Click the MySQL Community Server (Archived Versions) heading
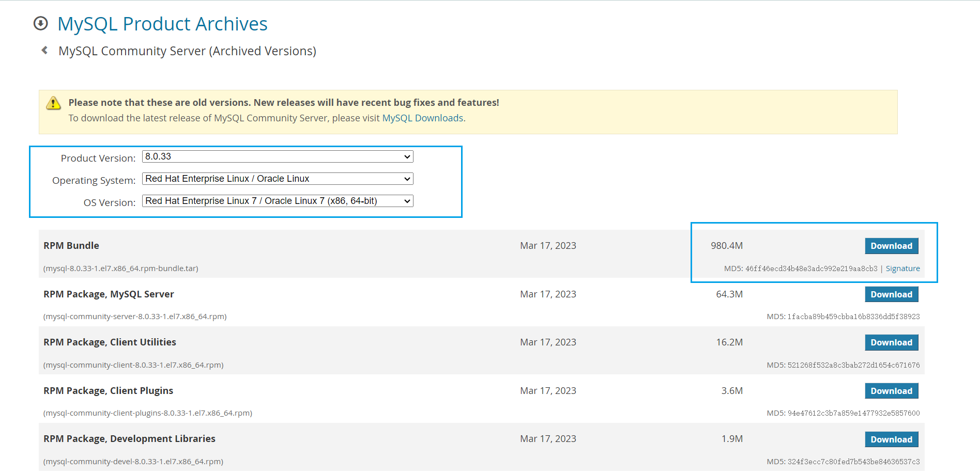Viewport: 980px width, 474px height. pos(187,51)
